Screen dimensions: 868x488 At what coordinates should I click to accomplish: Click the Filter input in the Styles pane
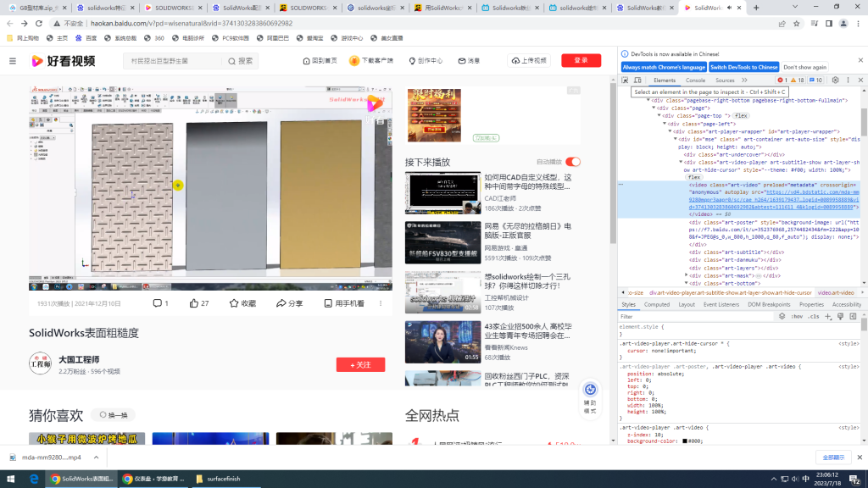pos(695,316)
